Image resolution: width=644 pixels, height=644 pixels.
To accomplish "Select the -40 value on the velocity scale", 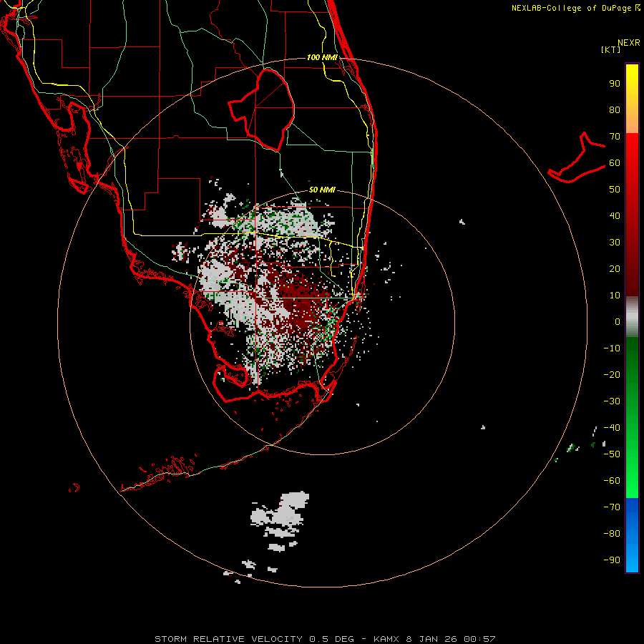I will click(612, 428).
